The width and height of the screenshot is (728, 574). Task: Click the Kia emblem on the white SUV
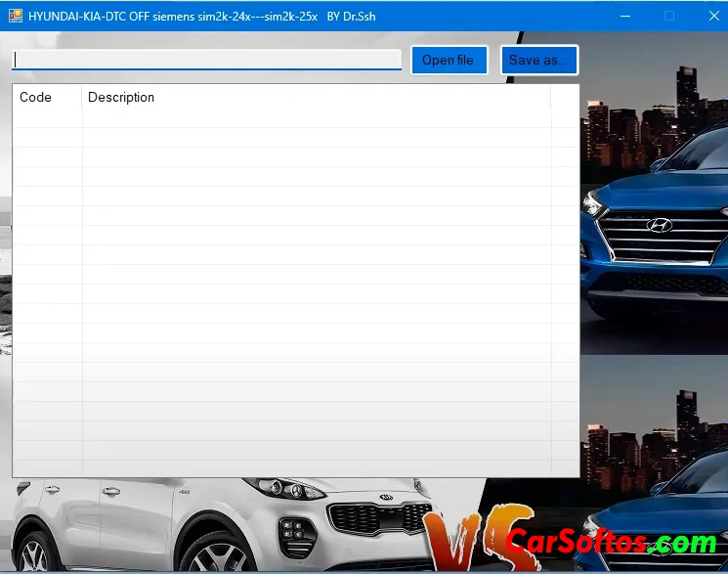click(x=386, y=498)
